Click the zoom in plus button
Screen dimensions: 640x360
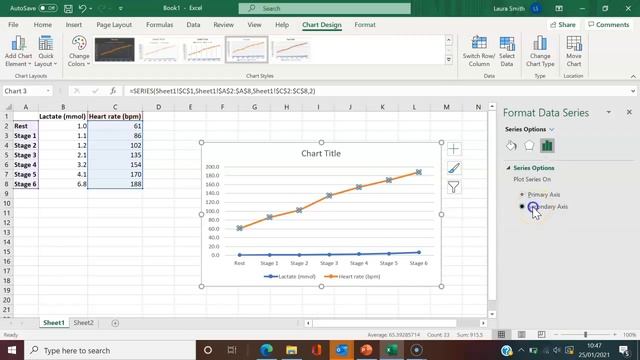[614, 335]
